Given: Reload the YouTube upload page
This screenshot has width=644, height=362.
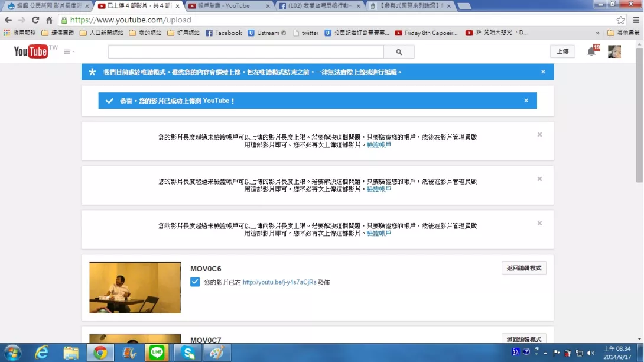Looking at the screenshot, I should [35, 20].
